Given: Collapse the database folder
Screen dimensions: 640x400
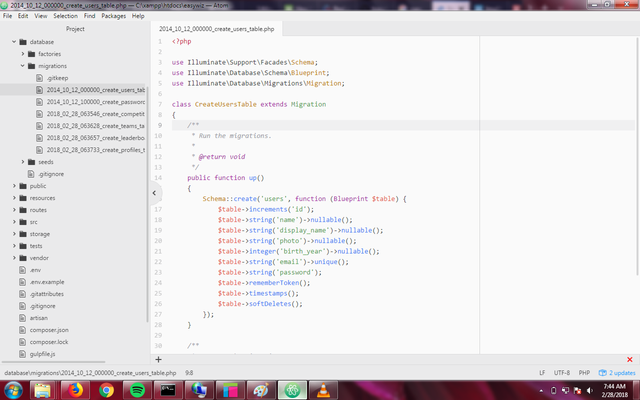Looking at the screenshot, I should (x=42, y=41).
